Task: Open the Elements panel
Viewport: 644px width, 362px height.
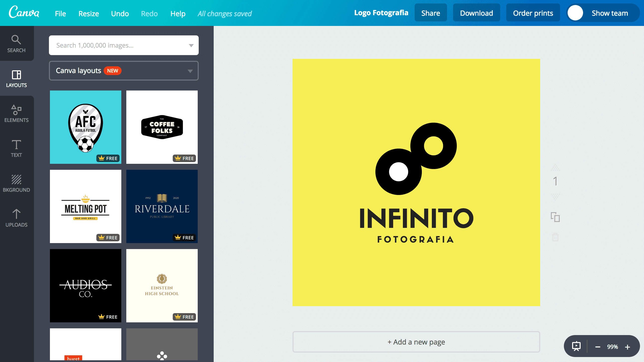Action: coord(16,113)
